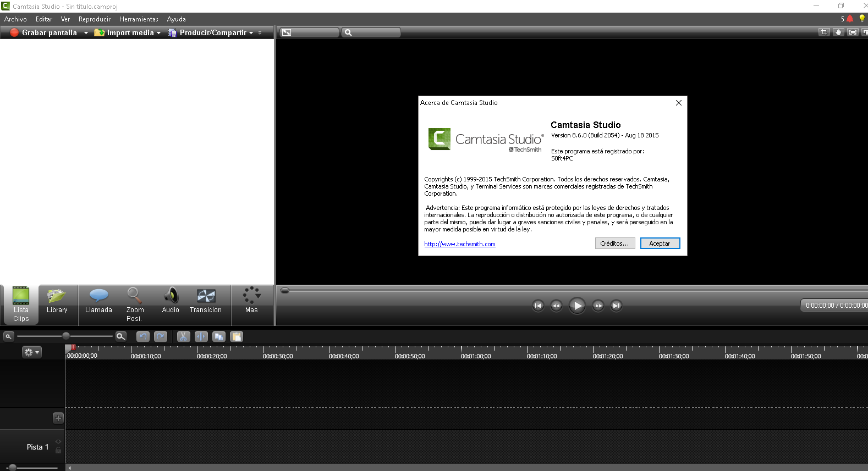The height and width of the screenshot is (471, 868).
Task: Open the Archivo menu
Action: [15, 19]
